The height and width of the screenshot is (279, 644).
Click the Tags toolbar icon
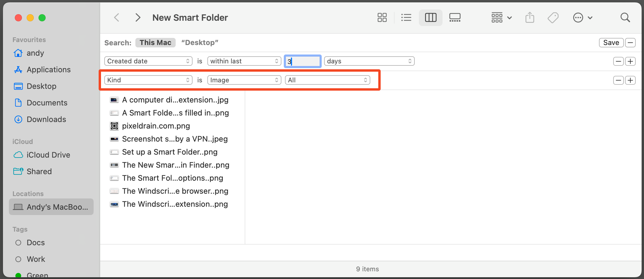click(553, 17)
